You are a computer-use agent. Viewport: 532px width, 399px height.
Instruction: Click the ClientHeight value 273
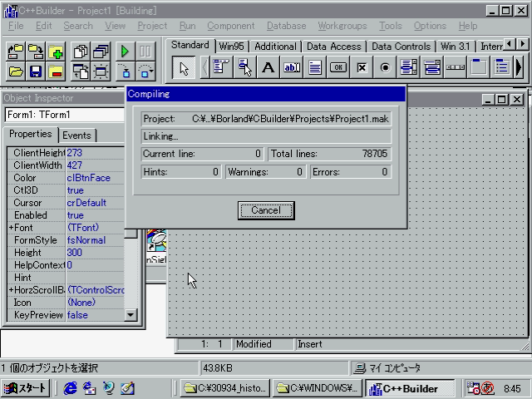(x=95, y=153)
